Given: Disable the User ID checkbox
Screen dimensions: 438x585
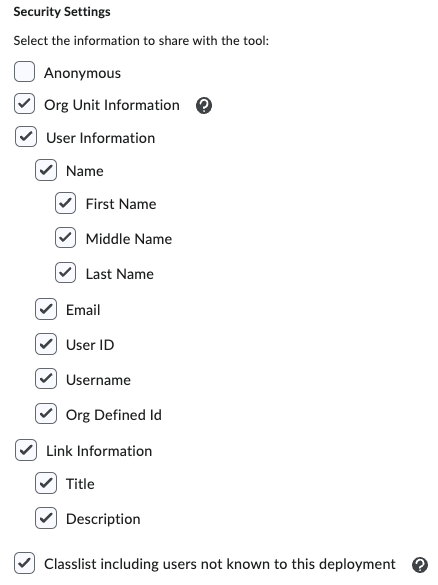Looking at the screenshot, I should [x=46, y=344].
